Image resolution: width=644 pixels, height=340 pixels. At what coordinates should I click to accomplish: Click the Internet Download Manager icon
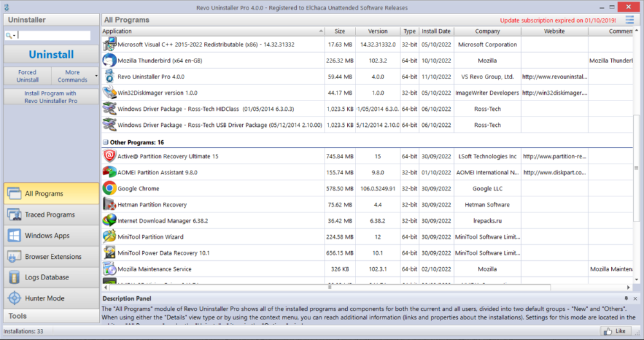click(109, 221)
